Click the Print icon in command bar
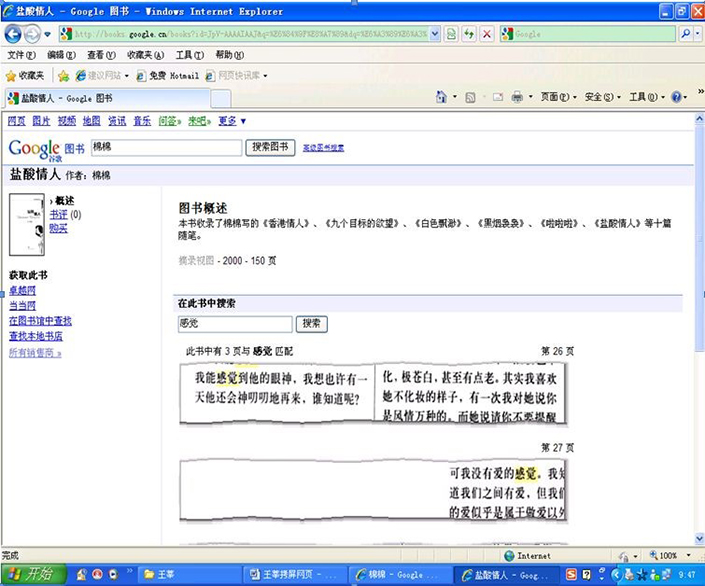This screenshot has height=586, width=705. 517,97
